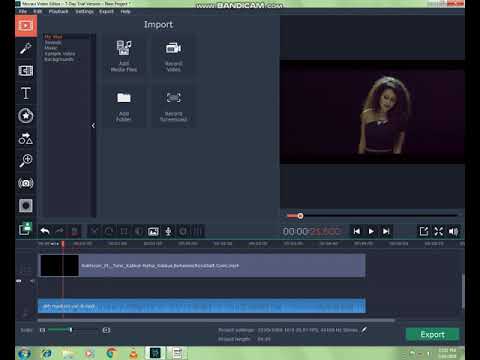Click Add Folder
Viewport: 480px width, 360px height.
pyautogui.click(x=124, y=106)
